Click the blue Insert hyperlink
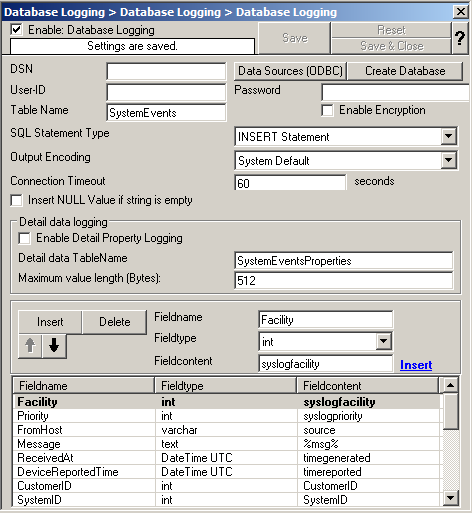472x513 pixels. click(x=416, y=365)
